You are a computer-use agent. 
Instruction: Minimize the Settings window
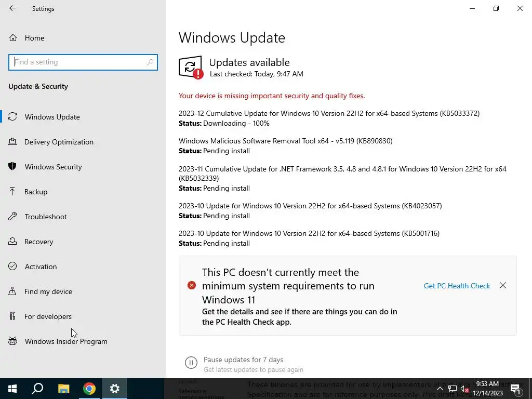point(472,8)
